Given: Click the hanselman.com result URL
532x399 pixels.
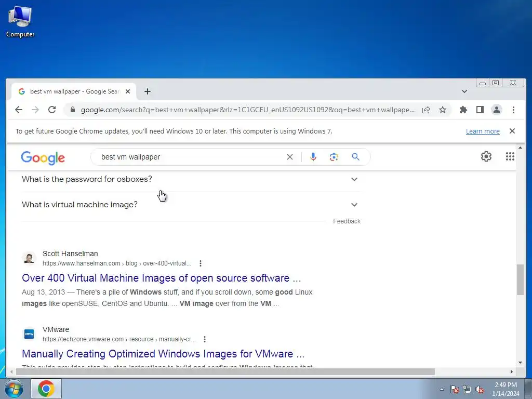Looking at the screenshot, I should [x=117, y=263].
